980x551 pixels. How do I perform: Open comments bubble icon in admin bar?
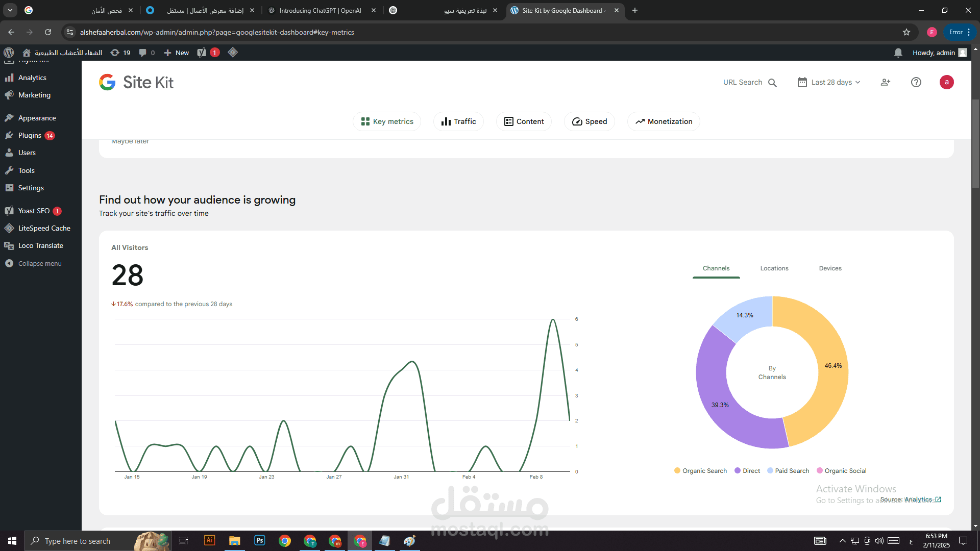146,53
